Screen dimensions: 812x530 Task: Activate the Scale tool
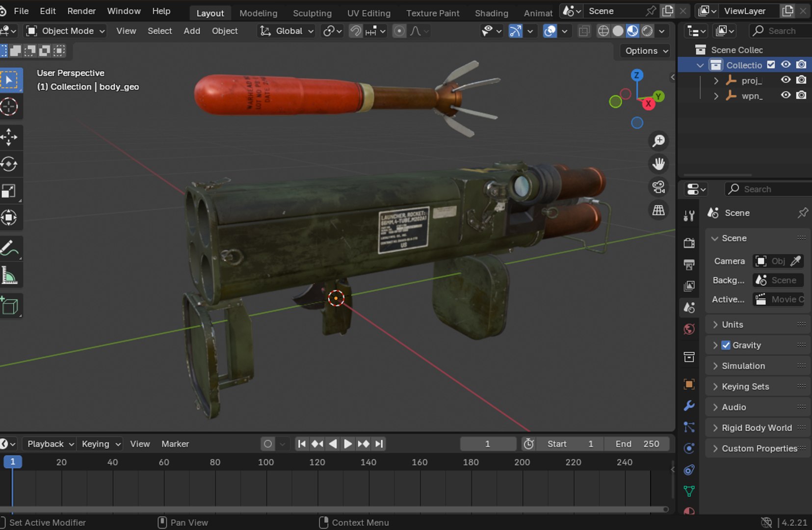pos(9,191)
